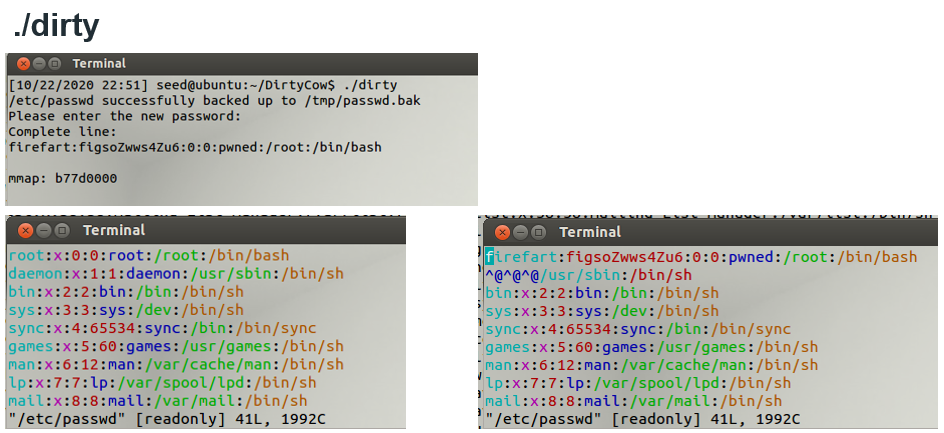The image size is (944, 433).
Task: Click the mail:x:8:8 line in the left terminal
Action: [x=158, y=400]
